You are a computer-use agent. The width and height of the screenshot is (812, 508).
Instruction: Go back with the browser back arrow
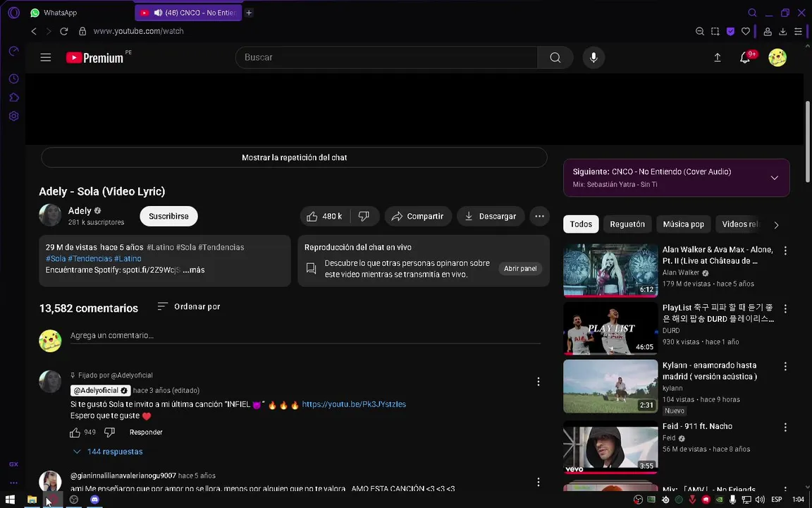(34, 31)
